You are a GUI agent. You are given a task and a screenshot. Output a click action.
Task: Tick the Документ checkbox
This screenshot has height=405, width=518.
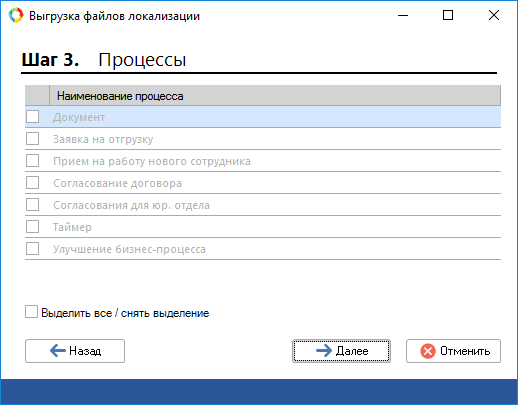click(32, 117)
